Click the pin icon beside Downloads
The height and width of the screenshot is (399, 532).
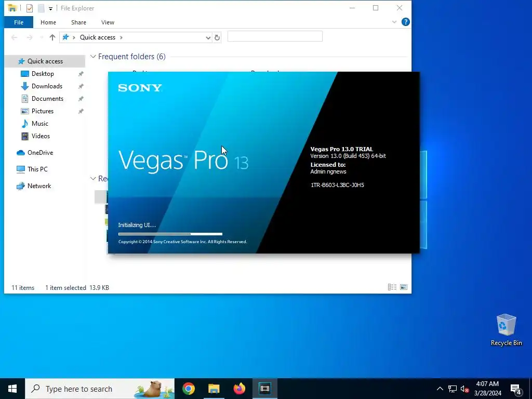(81, 87)
